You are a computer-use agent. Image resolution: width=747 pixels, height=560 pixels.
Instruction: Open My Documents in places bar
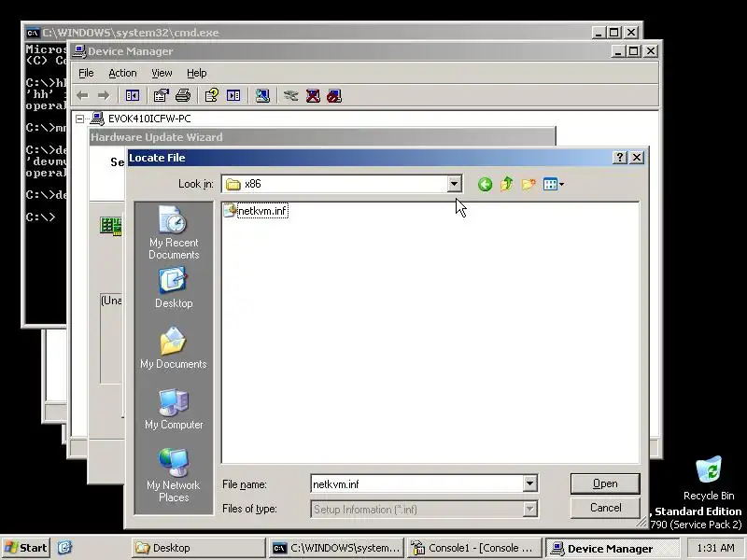click(x=174, y=348)
